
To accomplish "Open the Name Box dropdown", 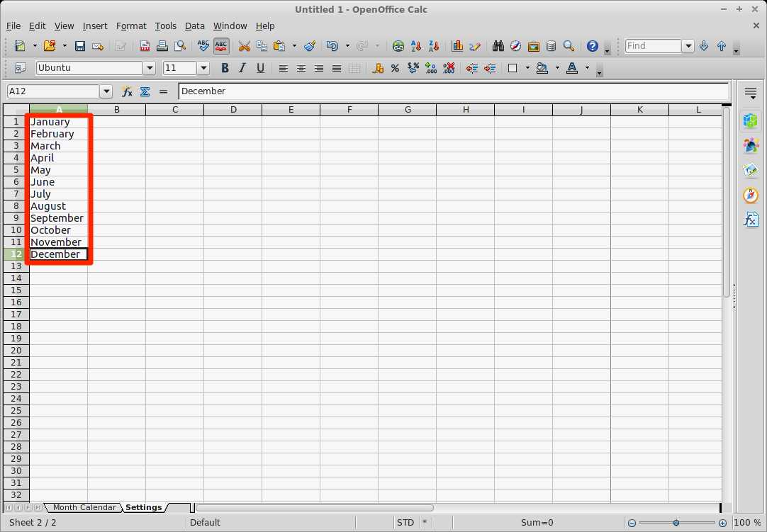I will click(106, 91).
